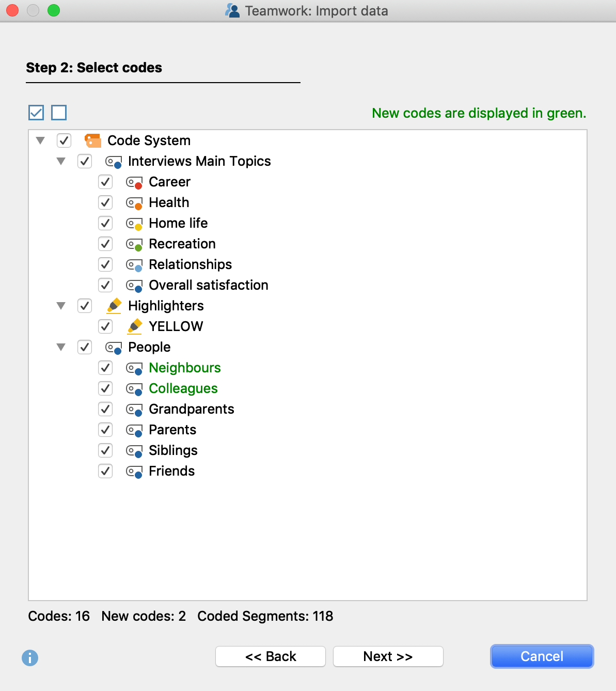Collapse the People branch

61,347
